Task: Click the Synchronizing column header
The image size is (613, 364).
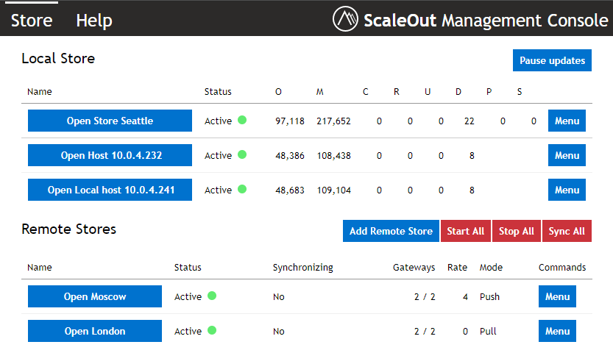Action: (303, 268)
